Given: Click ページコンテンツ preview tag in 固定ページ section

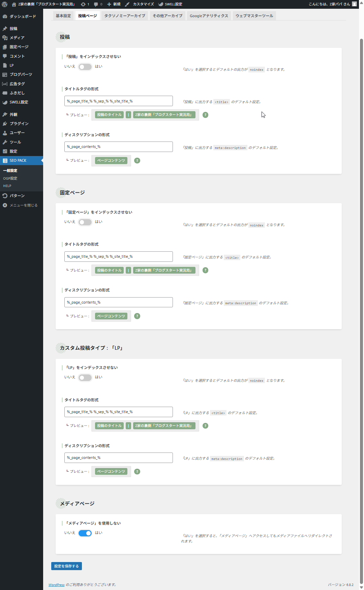Looking at the screenshot, I should 111,316.
